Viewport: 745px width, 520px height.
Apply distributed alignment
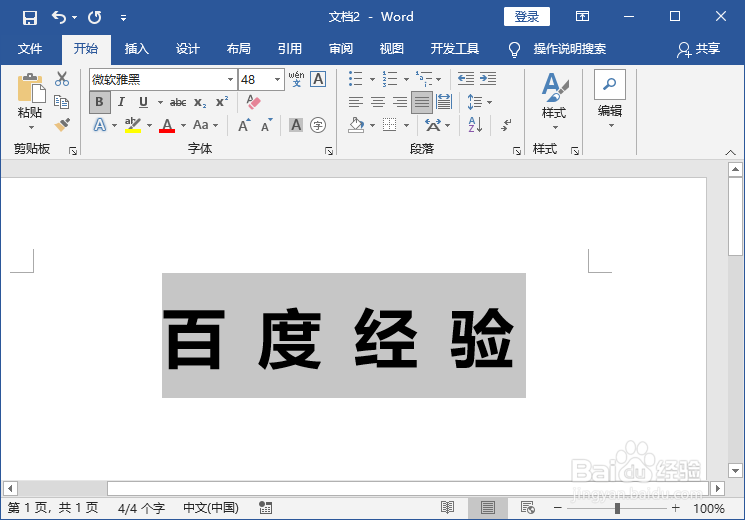(444, 102)
